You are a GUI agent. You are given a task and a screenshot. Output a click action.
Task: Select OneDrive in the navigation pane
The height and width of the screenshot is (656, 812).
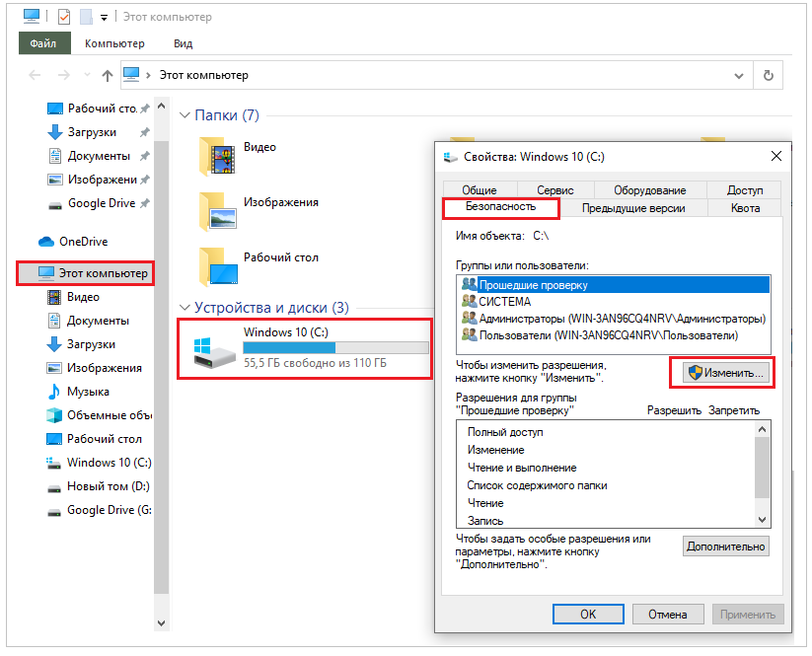pyautogui.click(x=73, y=242)
